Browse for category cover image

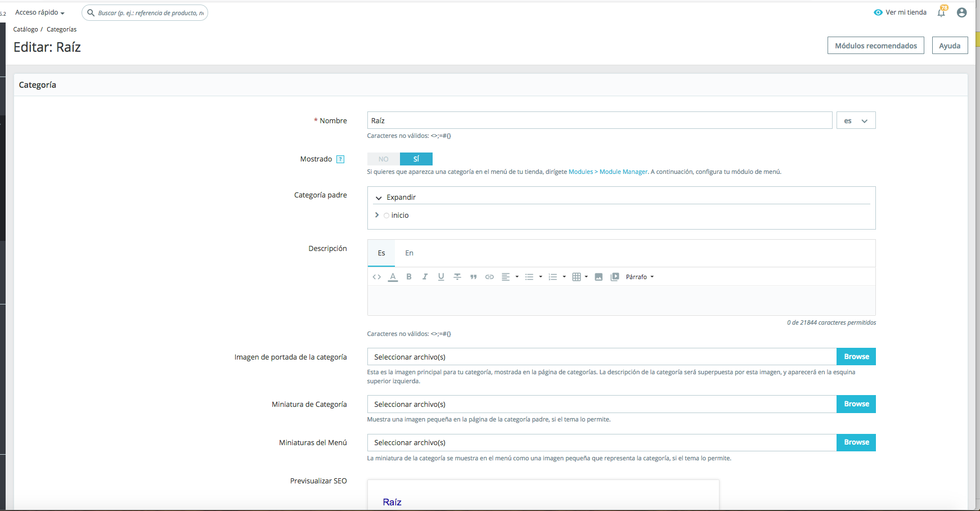coord(856,357)
